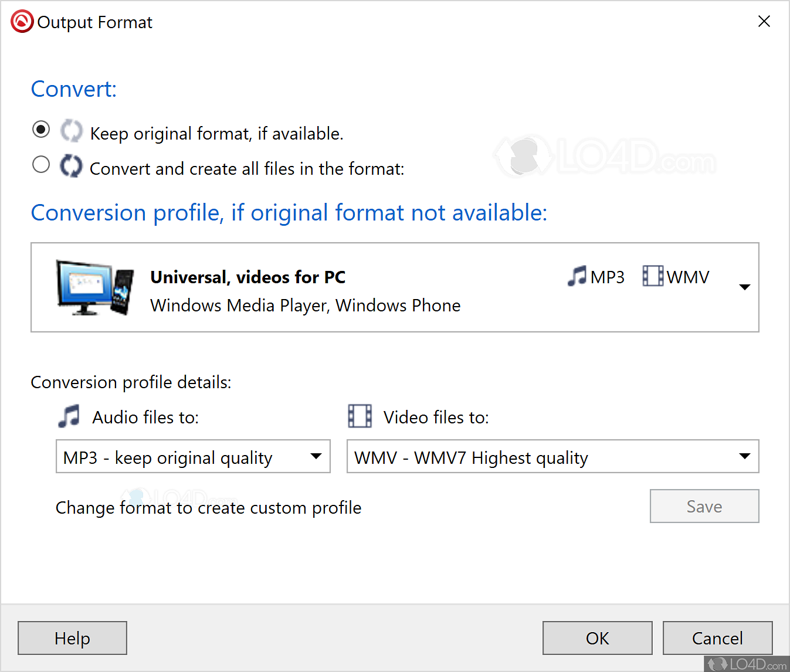Screen dimensions: 790x672
Task: Click the music note icon next to Audio files
Action: 69,416
